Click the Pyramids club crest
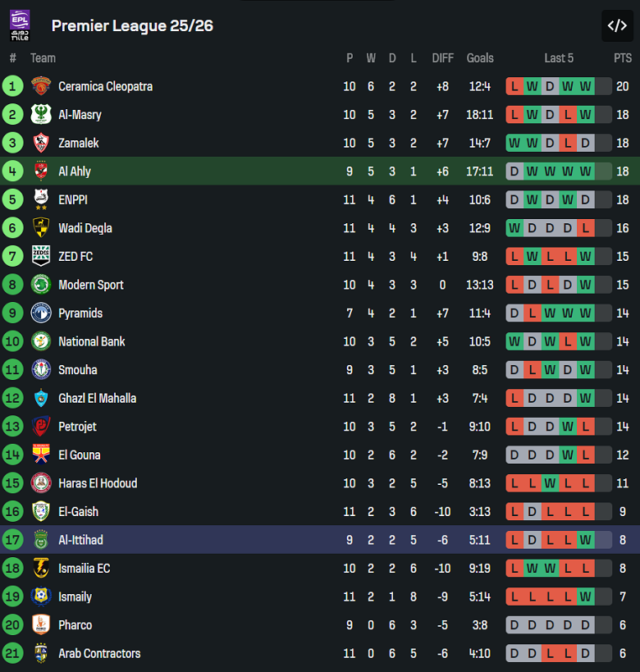This screenshot has width=640, height=672. click(x=41, y=313)
